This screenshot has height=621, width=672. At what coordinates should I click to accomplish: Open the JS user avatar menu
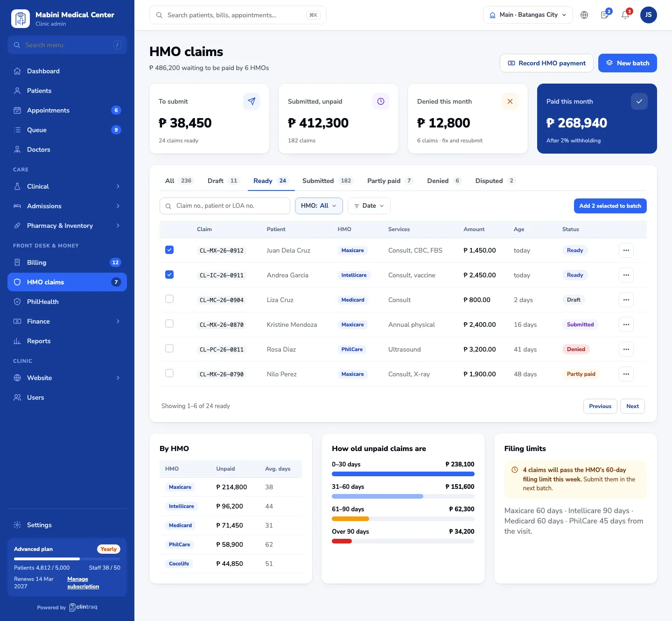click(x=649, y=15)
